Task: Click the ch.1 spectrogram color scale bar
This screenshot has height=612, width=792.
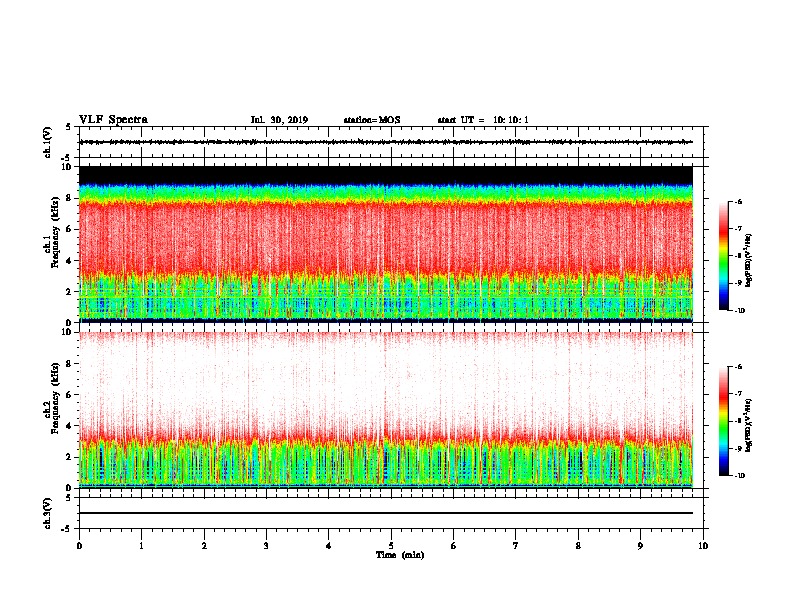Action: [x=723, y=256]
